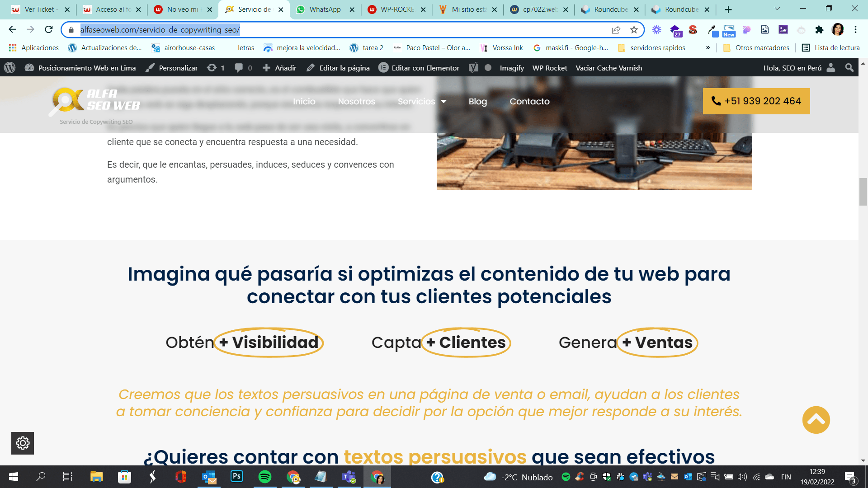
Task: Click the back-to-top orange arrow button
Action: pos(816,420)
